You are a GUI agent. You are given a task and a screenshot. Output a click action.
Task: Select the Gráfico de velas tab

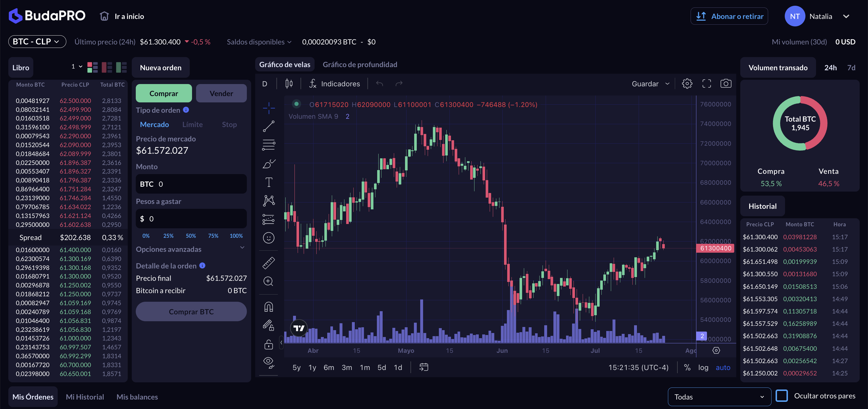[284, 64]
